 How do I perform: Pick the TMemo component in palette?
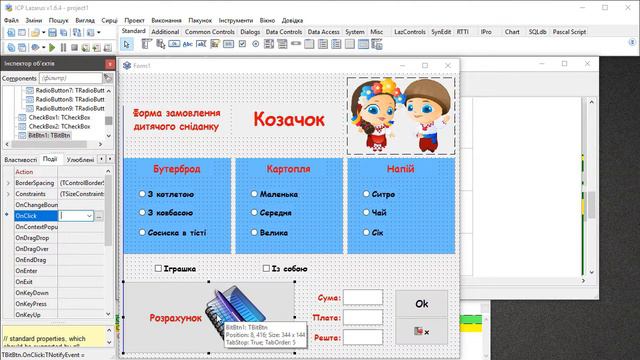pyautogui.click(x=215, y=44)
